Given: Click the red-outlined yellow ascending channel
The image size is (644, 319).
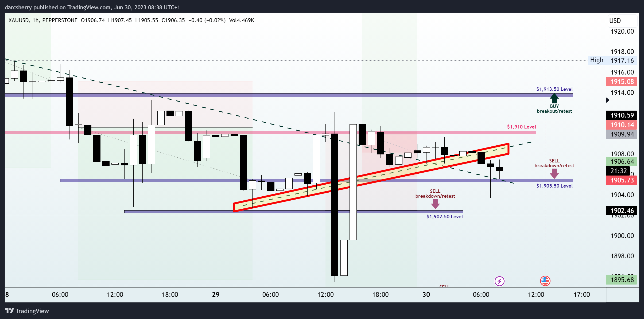Looking at the screenshot, I should click(x=371, y=178).
